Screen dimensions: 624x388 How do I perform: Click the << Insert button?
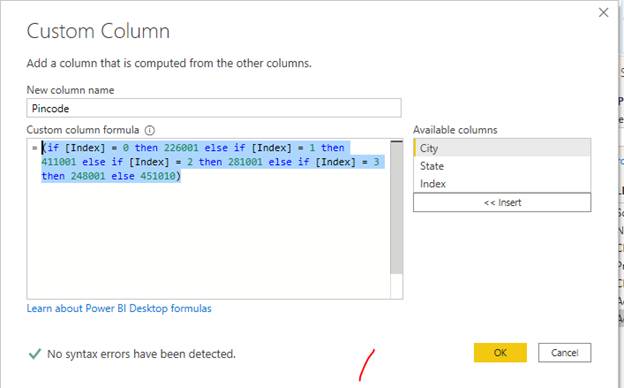502,203
